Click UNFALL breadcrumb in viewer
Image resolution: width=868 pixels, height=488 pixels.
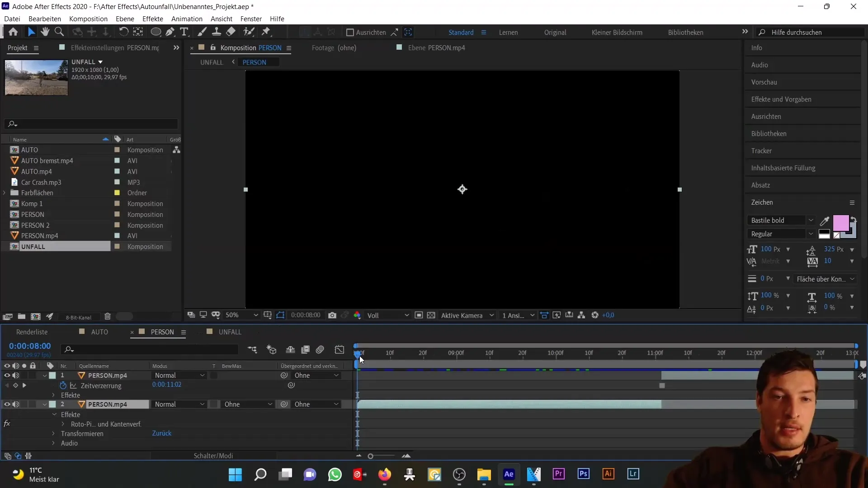pos(212,62)
